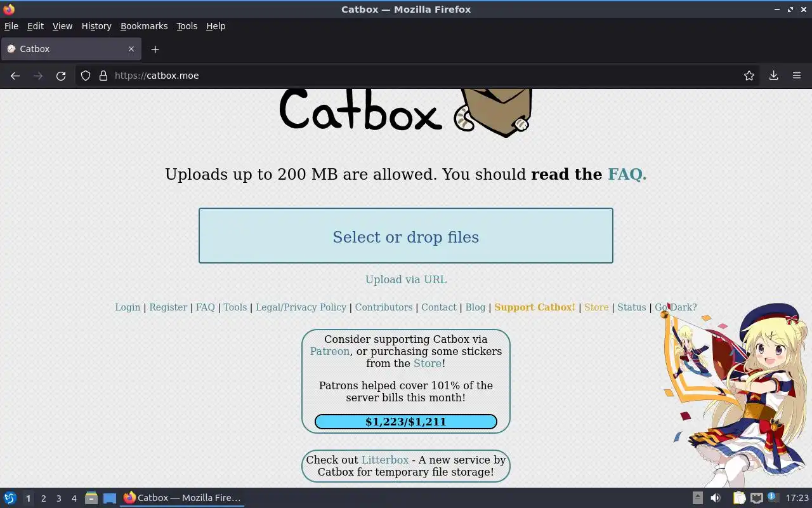
Task: Open the system start menu icon
Action: 10,498
